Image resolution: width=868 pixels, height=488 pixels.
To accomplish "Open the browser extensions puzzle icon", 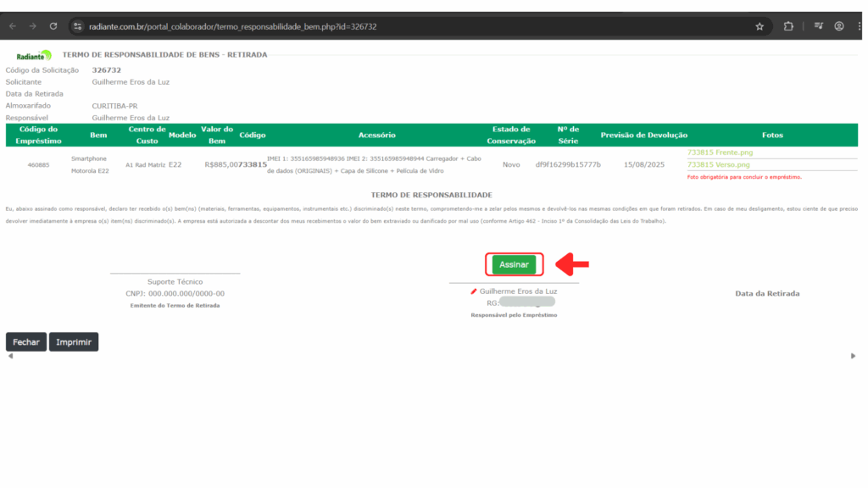I will [788, 26].
